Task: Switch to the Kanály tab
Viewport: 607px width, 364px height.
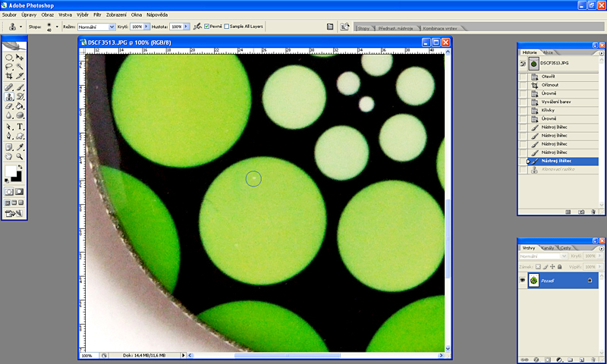Action: pos(547,248)
